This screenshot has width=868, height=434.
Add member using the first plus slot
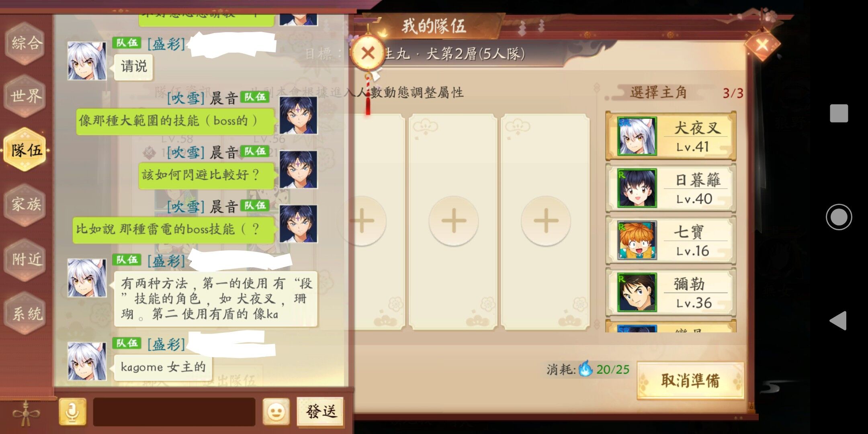tap(362, 221)
